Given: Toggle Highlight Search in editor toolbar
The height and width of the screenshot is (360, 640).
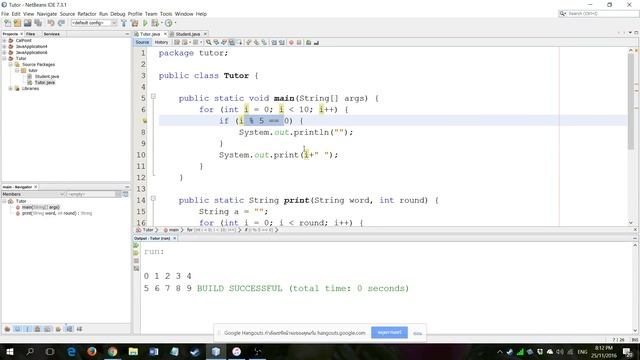Looking at the screenshot, I should click(232, 42).
